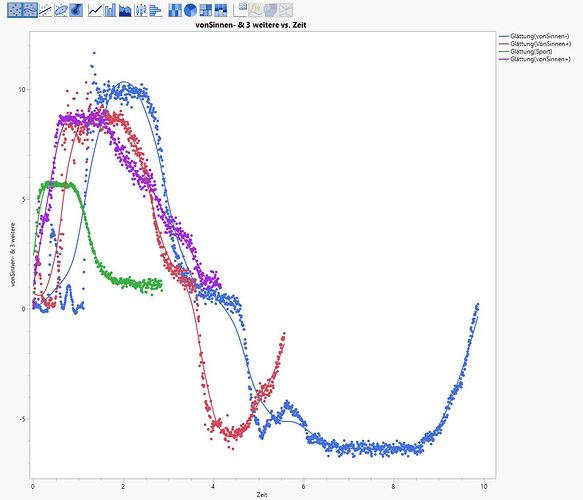
Task: Select the greyed-out Map Shapes icon
Action: pos(270,10)
